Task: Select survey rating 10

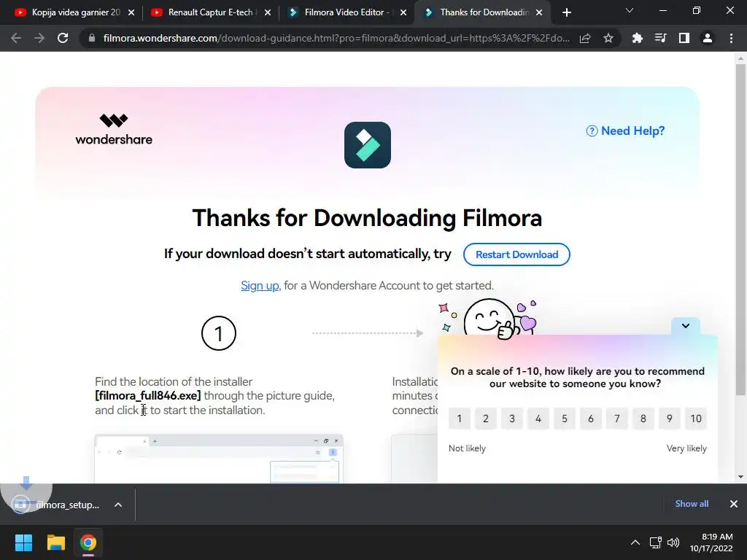Action: click(x=696, y=419)
